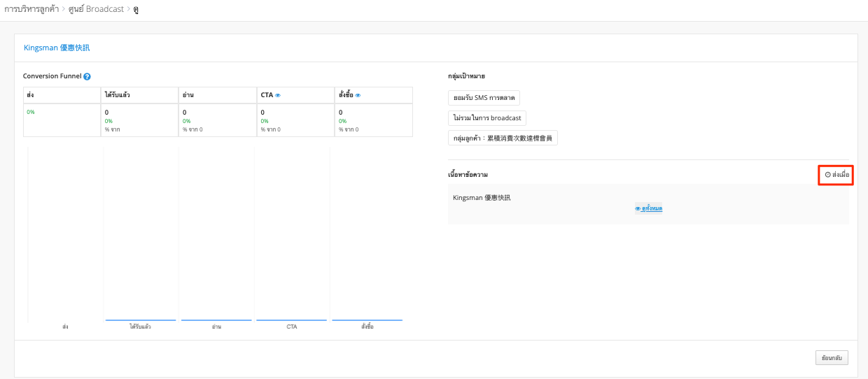Click the อ่าน funnel column header
The height and width of the screenshot is (379, 868).
218,95
